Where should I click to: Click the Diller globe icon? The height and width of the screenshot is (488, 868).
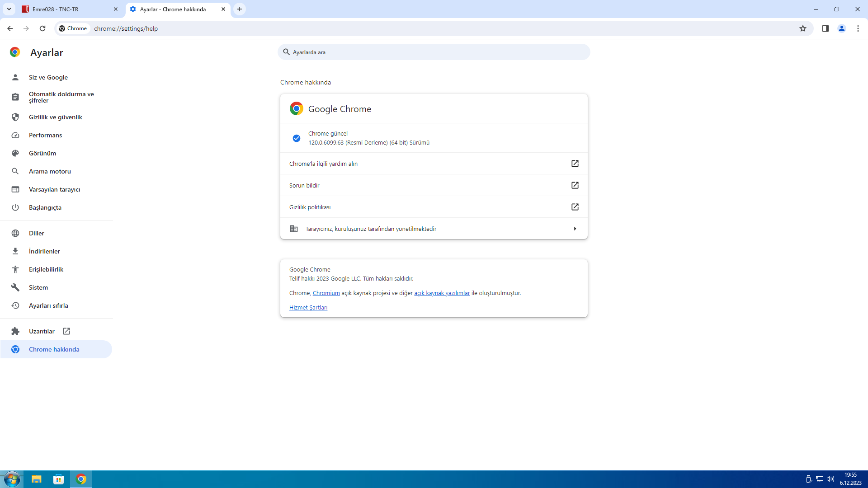15,233
